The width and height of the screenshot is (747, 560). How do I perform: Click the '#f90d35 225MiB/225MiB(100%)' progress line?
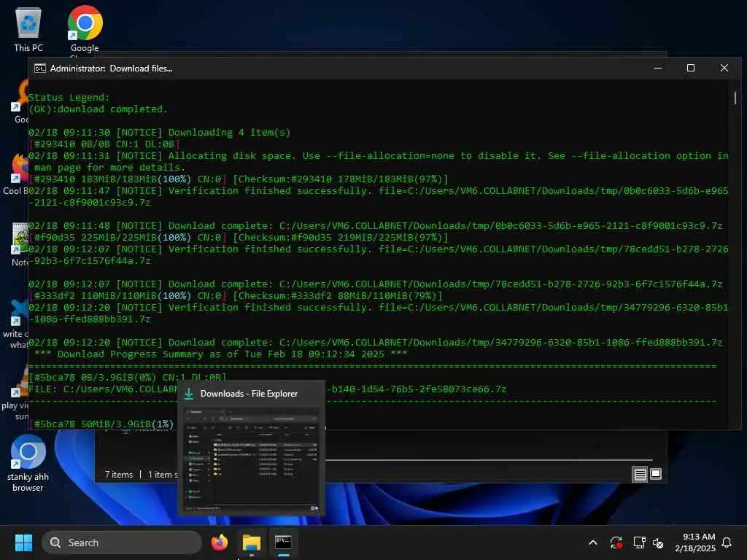239,237
